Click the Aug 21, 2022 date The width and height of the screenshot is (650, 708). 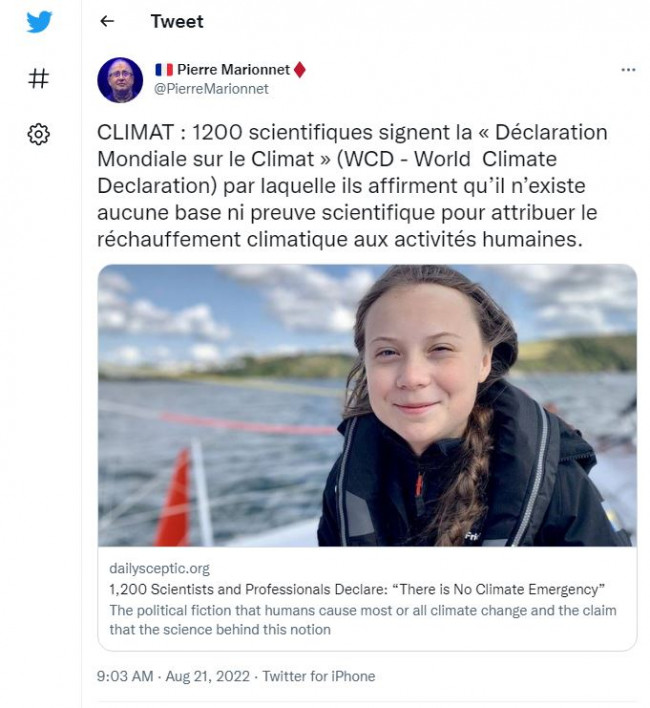coord(207,676)
